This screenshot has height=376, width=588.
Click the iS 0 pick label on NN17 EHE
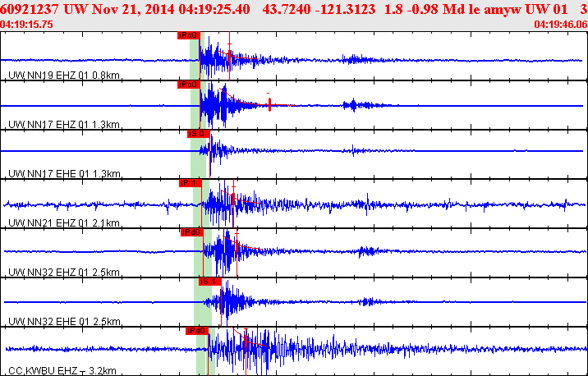point(199,134)
